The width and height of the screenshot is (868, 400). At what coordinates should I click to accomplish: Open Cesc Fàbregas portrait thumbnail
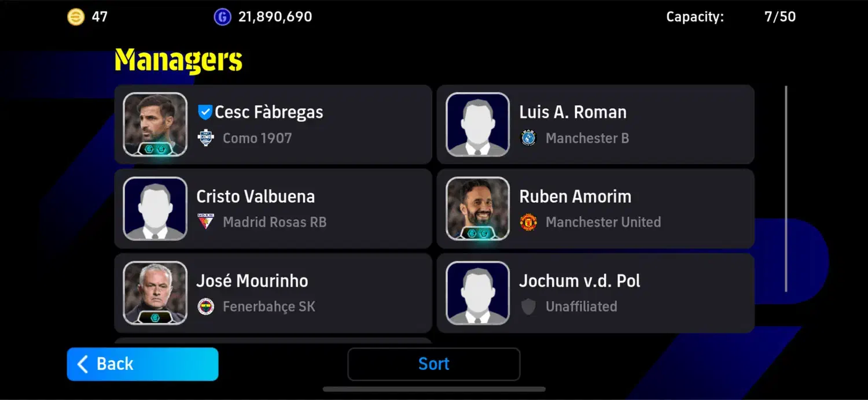click(x=155, y=124)
